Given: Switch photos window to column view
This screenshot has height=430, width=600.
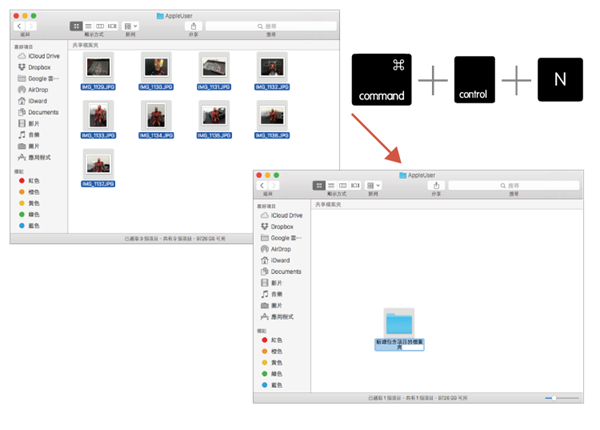Looking at the screenshot, I should 100,26.
